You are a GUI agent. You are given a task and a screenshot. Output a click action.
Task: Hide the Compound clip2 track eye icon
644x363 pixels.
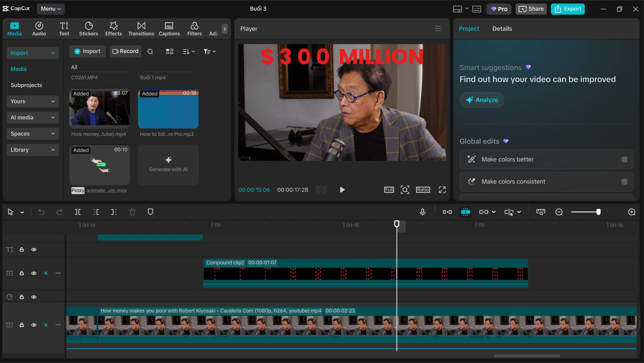(34, 273)
